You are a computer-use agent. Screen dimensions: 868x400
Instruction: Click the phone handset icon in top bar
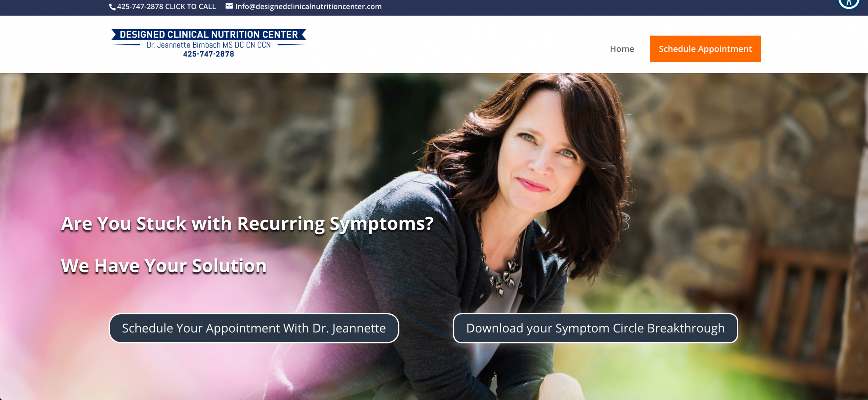coord(112,7)
